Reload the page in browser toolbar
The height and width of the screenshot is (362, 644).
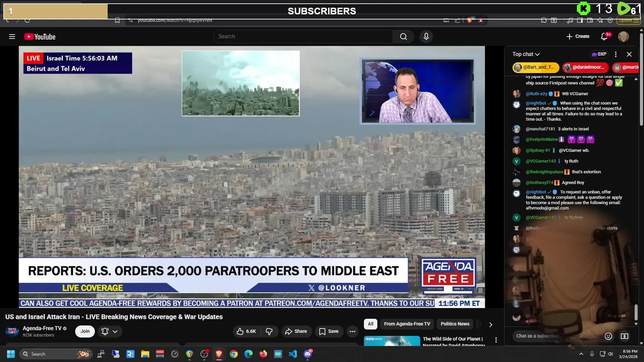click(27, 20)
